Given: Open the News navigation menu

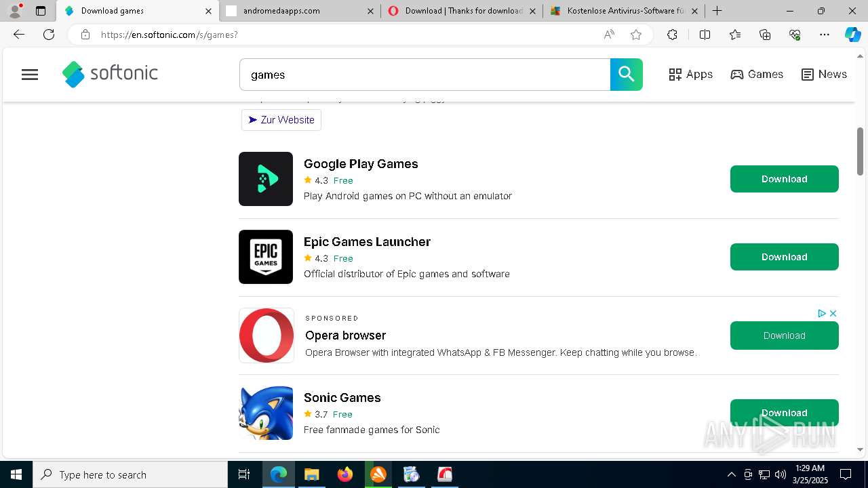Looking at the screenshot, I should (824, 75).
